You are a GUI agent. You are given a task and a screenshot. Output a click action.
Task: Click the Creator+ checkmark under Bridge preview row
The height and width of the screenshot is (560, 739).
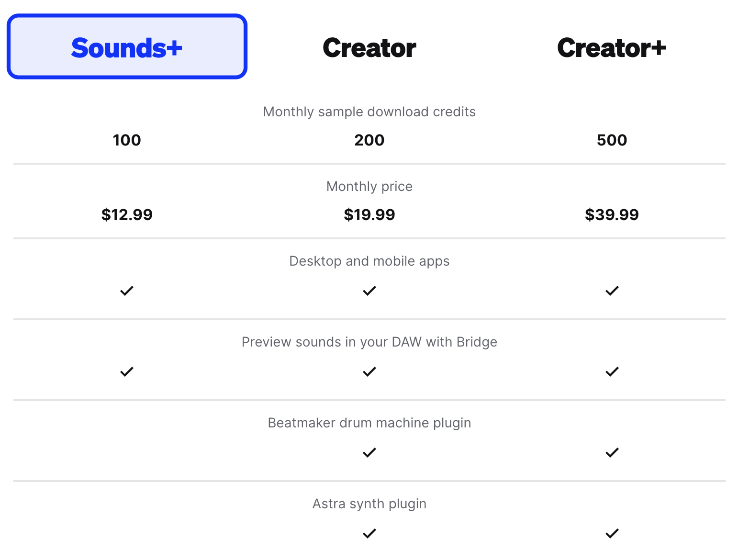point(611,371)
